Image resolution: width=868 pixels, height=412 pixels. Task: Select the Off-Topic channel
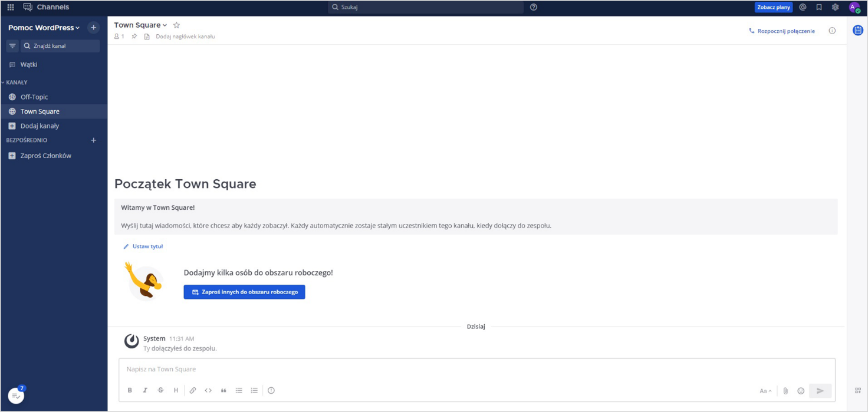[54, 97]
